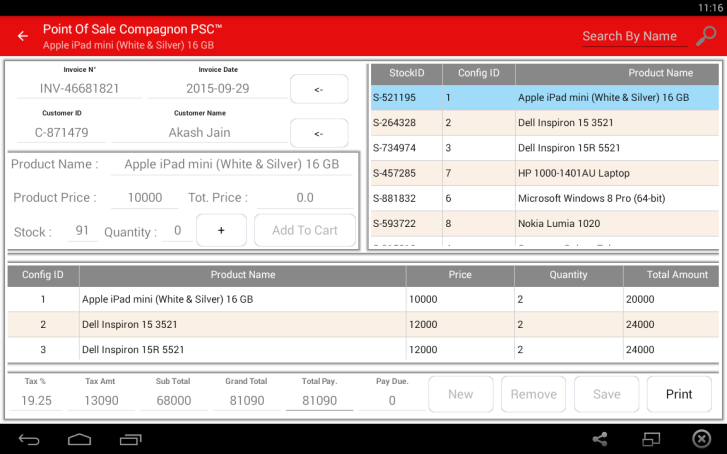Edit invoice number INV-46681821 field
Viewport: 727px width, 454px height.
pyautogui.click(x=79, y=89)
